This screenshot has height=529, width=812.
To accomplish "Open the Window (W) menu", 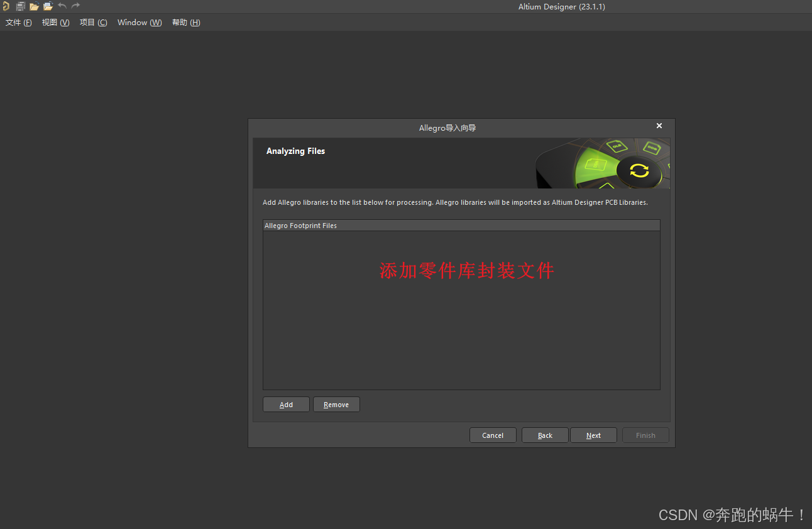I will (140, 23).
